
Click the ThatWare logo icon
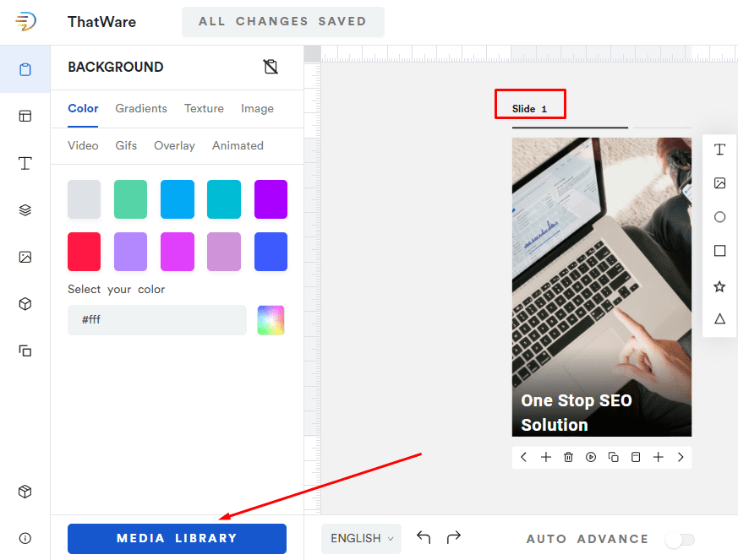(x=25, y=21)
